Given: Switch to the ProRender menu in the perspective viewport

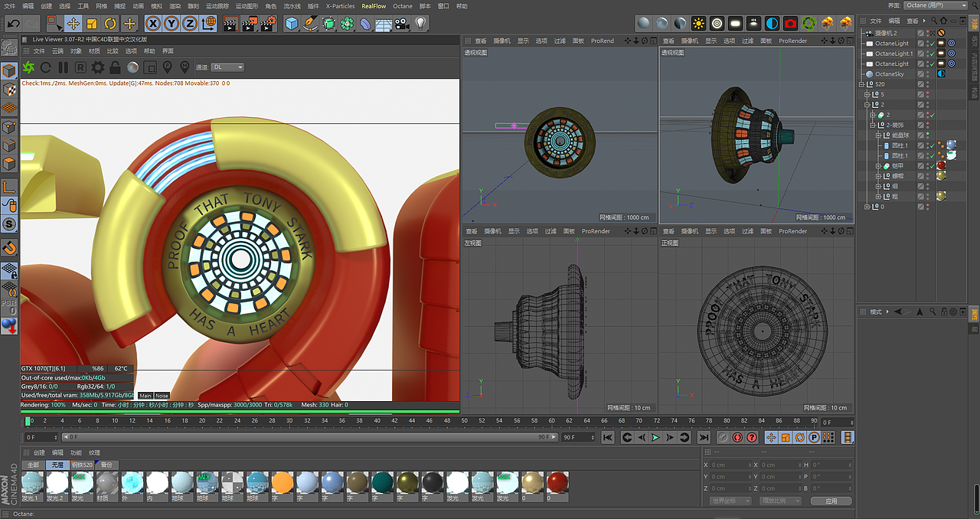Looking at the screenshot, I should tap(603, 41).
